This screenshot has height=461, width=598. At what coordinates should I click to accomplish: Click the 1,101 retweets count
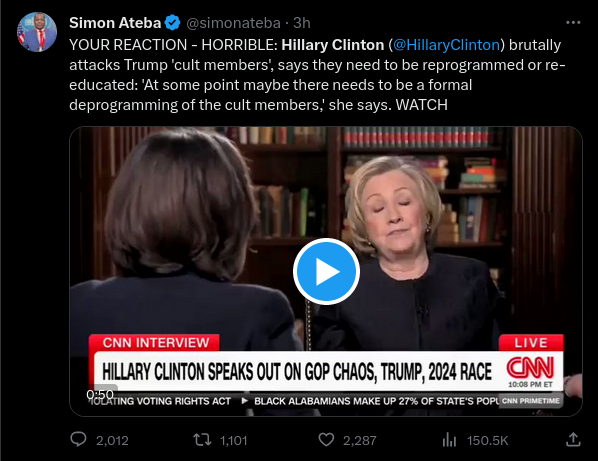[234, 441]
